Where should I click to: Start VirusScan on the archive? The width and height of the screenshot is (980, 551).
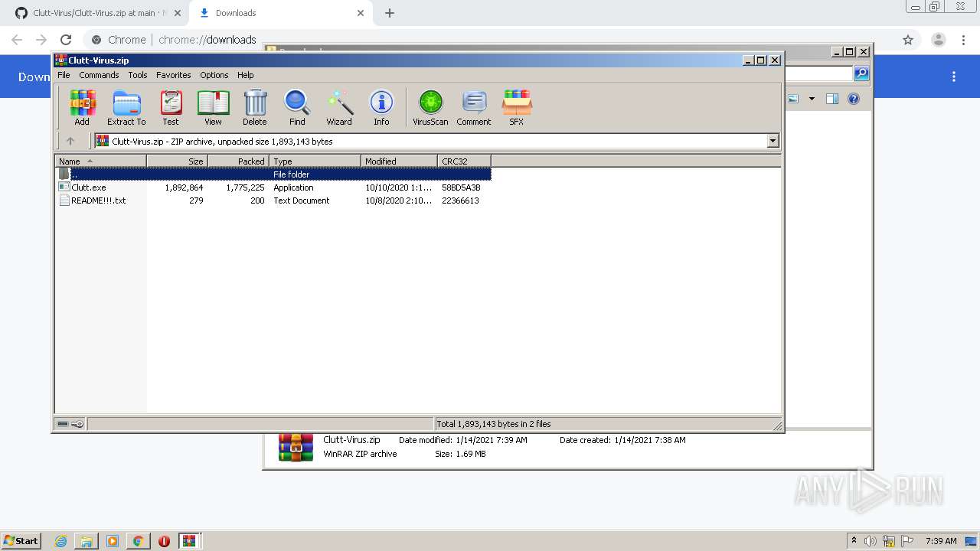430,107
